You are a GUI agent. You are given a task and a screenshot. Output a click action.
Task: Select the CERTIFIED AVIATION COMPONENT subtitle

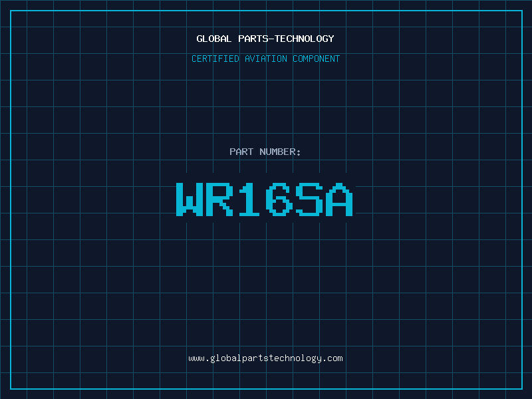[x=265, y=59]
